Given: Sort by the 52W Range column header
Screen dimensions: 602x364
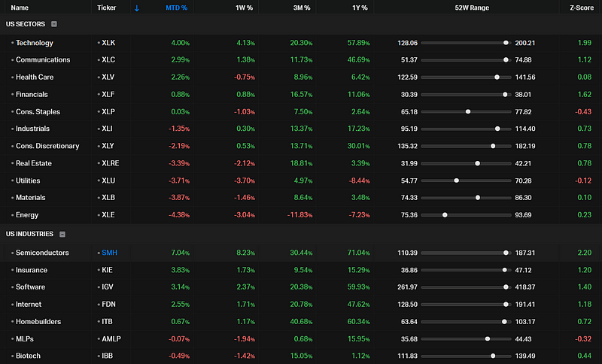Looking at the screenshot, I should coord(472,8).
